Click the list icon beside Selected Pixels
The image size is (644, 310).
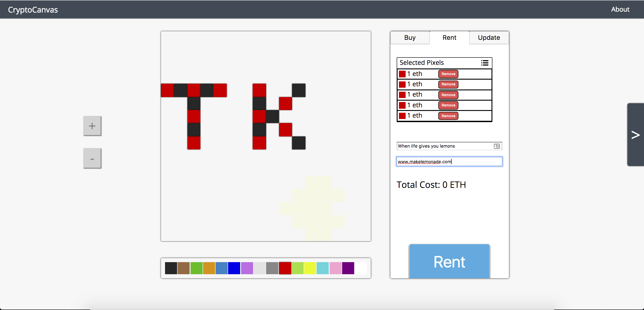[484, 63]
